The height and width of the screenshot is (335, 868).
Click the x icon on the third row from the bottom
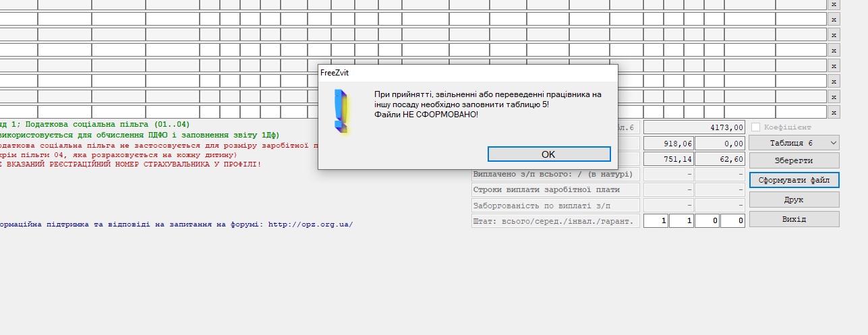[834, 82]
